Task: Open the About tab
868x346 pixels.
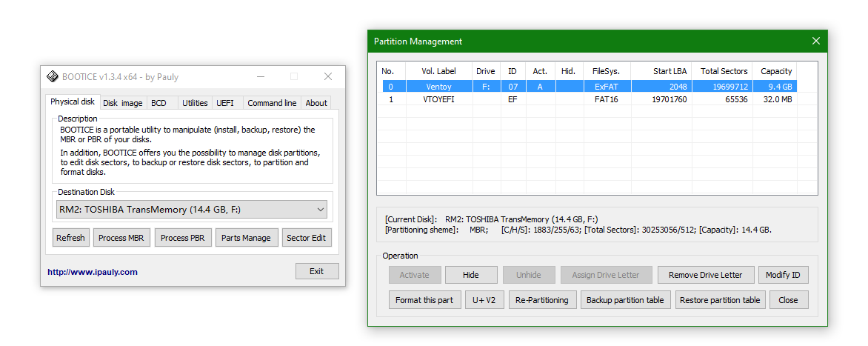Action: coord(316,103)
